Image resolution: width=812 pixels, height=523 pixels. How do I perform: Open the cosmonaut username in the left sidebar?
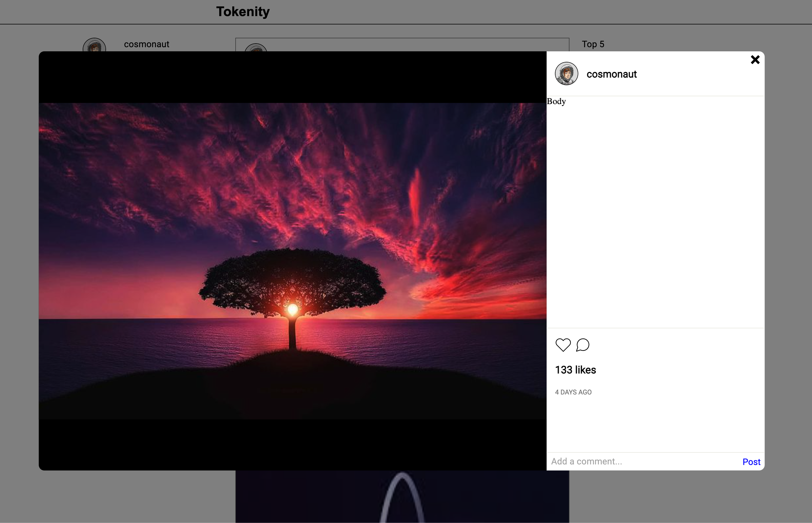(x=146, y=44)
